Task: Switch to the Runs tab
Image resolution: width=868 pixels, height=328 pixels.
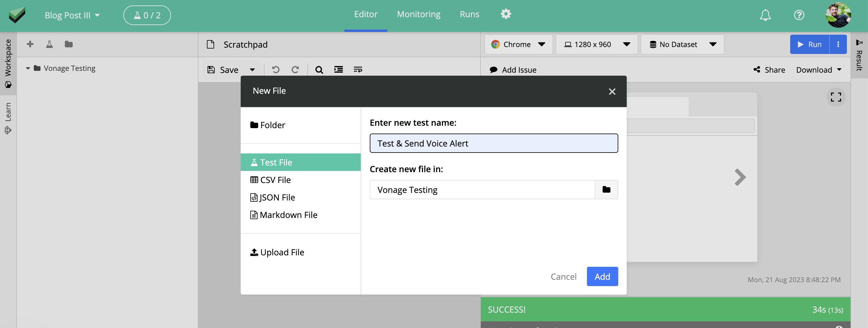Action: [469, 14]
